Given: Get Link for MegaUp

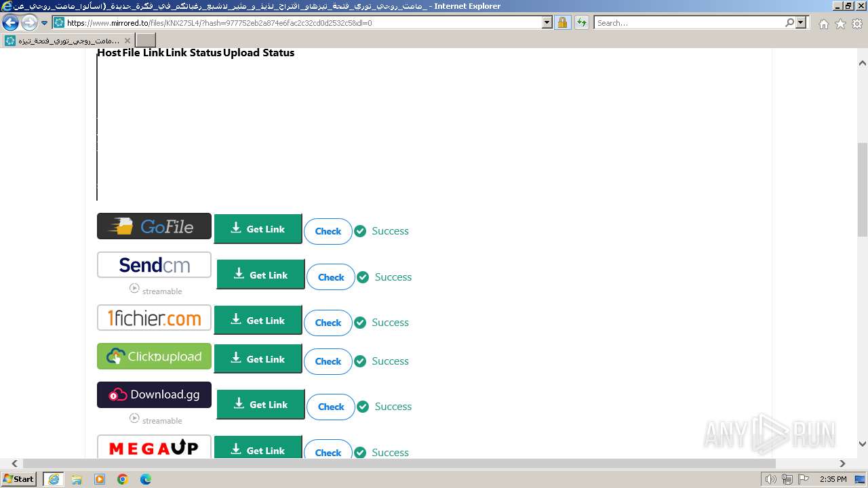Looking at the screenshot, I should (258, 447).
